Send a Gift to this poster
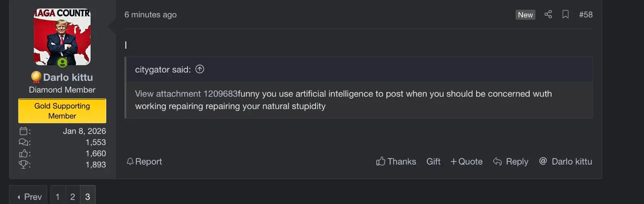Screen dimensions: 644x204 (x=433, y=161)
